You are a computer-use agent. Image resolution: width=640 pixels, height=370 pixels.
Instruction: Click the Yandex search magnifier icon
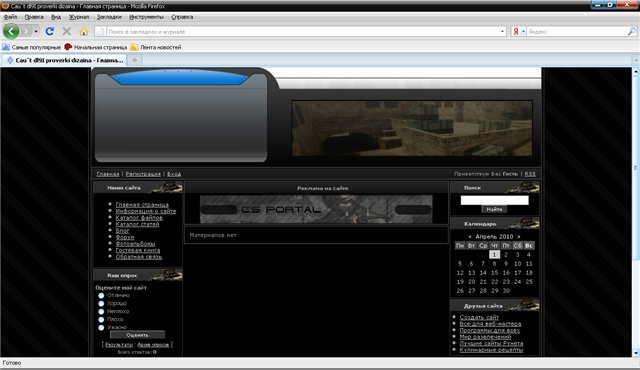point(631,31)
